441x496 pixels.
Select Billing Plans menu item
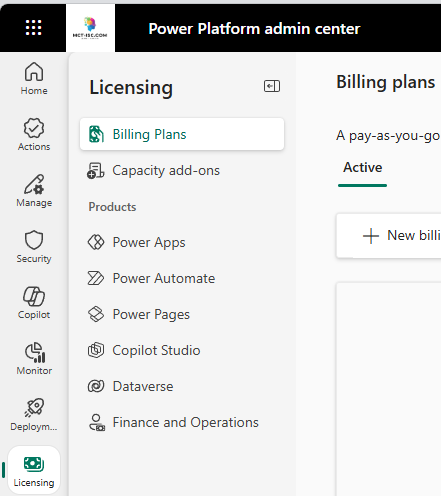point(182,134)
